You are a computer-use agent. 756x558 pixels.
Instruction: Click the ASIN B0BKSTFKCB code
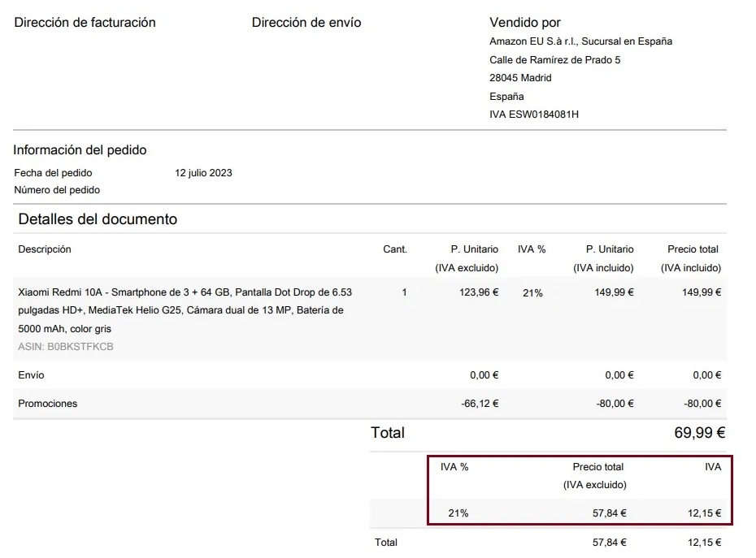pyautogui.click(x=66, y=347)
